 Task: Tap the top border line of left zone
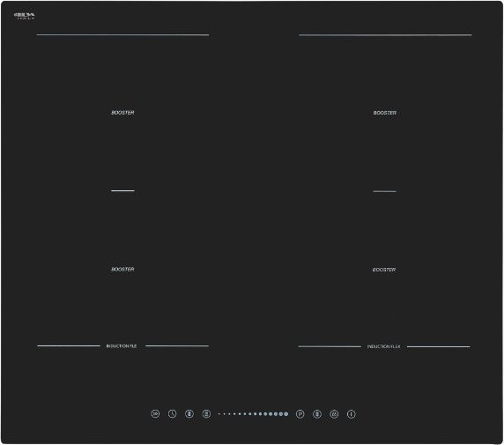click(x=122, y=34)
